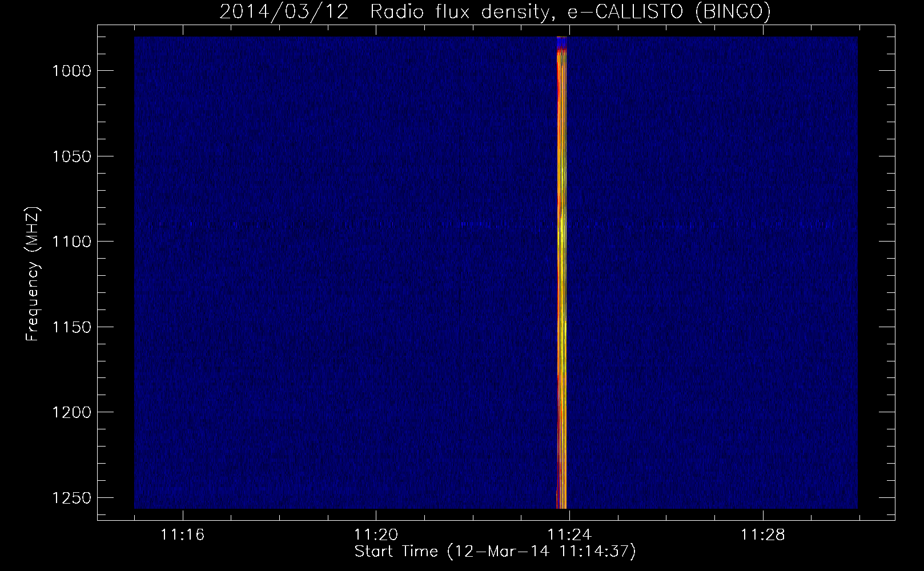Click the 1100 frequency tick label
Screen dimensions: 924x571
(x=71, y=242)
